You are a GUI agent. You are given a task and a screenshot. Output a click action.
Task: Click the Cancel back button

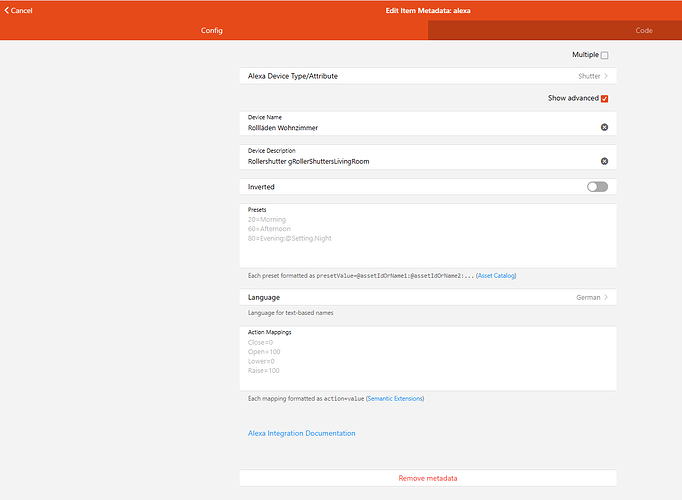click(18, 10)
